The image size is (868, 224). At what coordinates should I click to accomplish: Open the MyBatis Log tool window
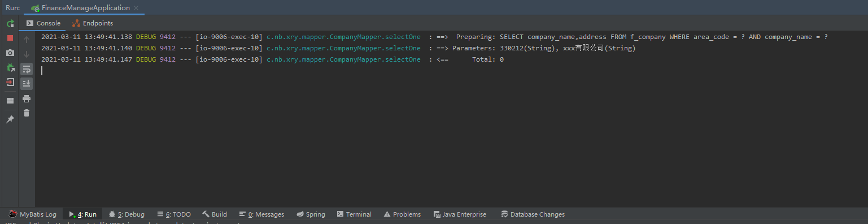pos(32,214)
